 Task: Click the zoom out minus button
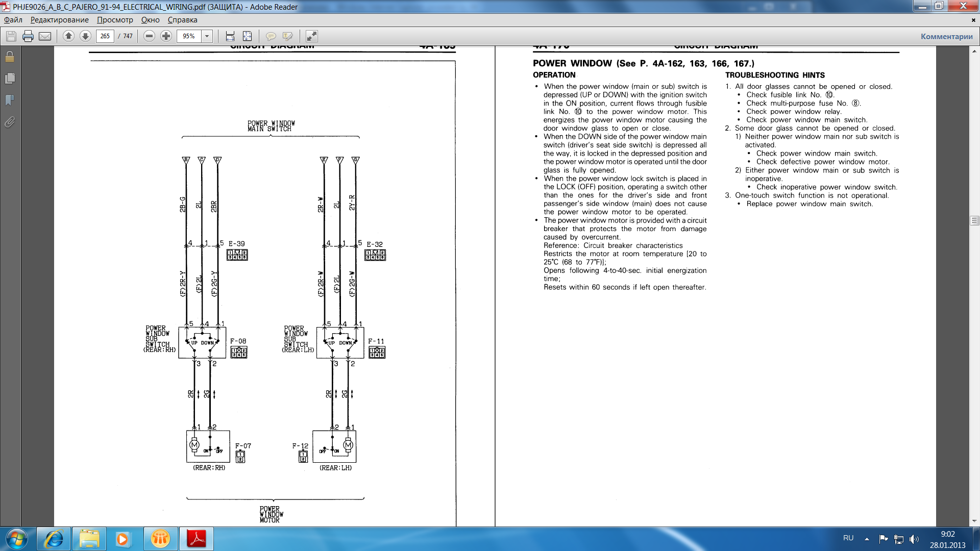pos(149,36)
